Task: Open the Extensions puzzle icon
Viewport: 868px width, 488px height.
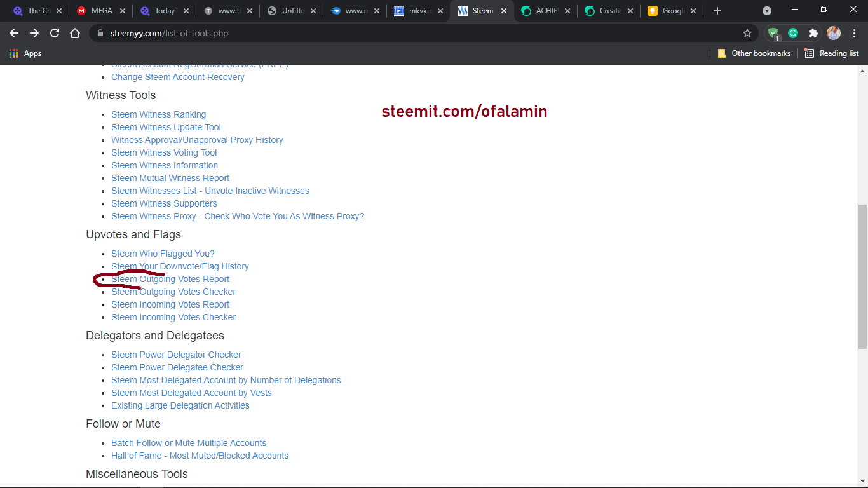Action: tap(813, 33)
